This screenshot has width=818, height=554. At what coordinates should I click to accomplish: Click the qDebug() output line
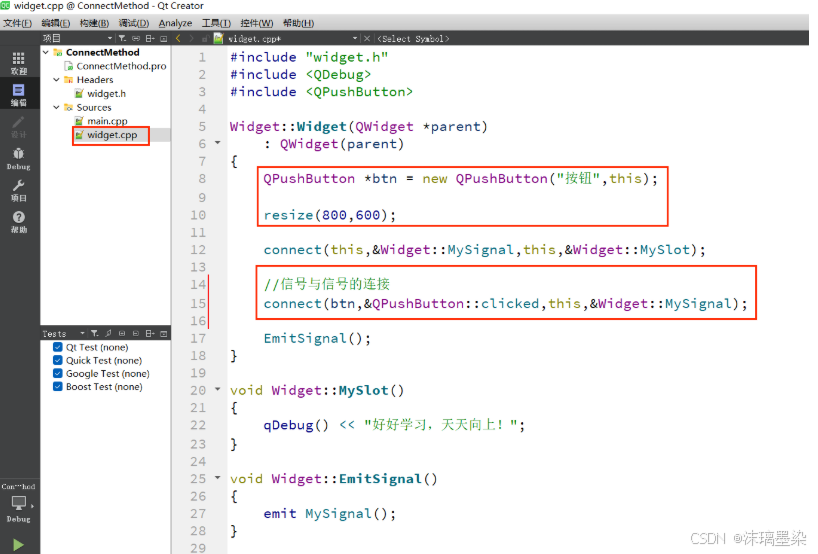394,425
